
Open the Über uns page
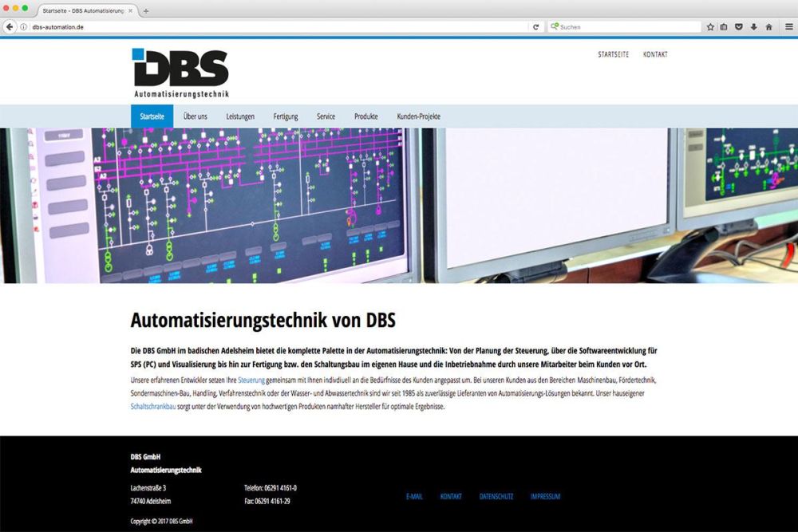[195, 116]
